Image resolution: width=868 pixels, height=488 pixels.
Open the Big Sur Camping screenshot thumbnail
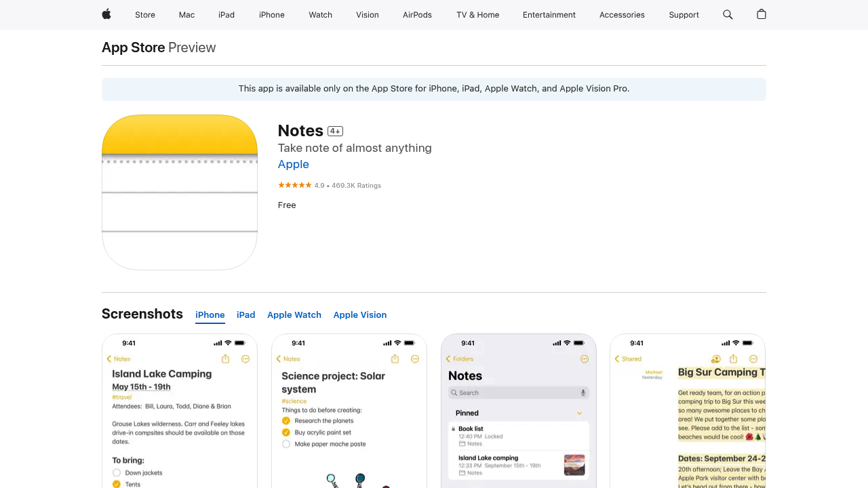688,411
